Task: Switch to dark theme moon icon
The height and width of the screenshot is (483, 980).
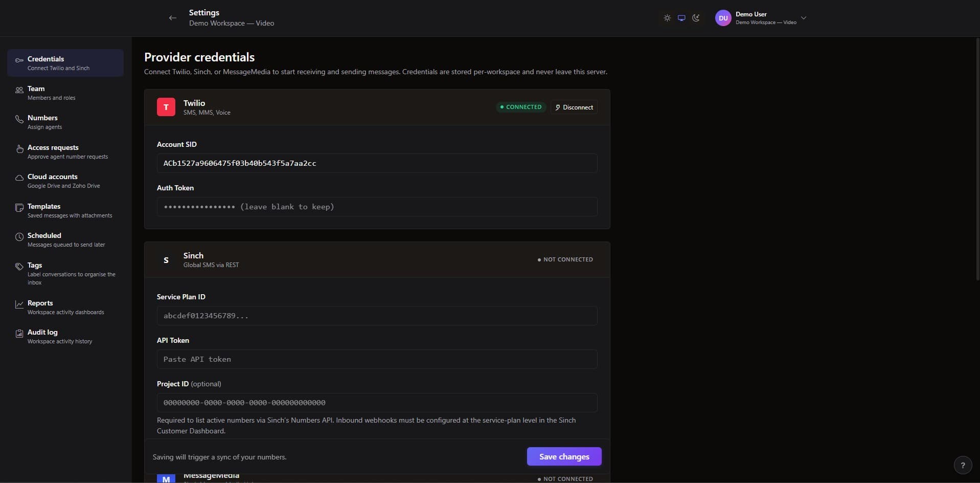Action: (696, 18)
